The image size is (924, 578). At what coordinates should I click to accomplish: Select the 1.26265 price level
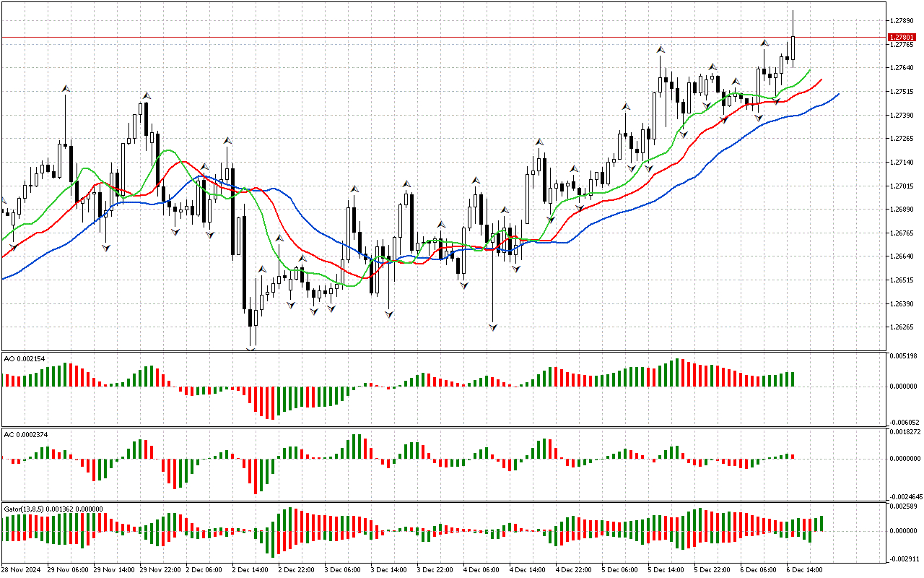coord(902,327)
